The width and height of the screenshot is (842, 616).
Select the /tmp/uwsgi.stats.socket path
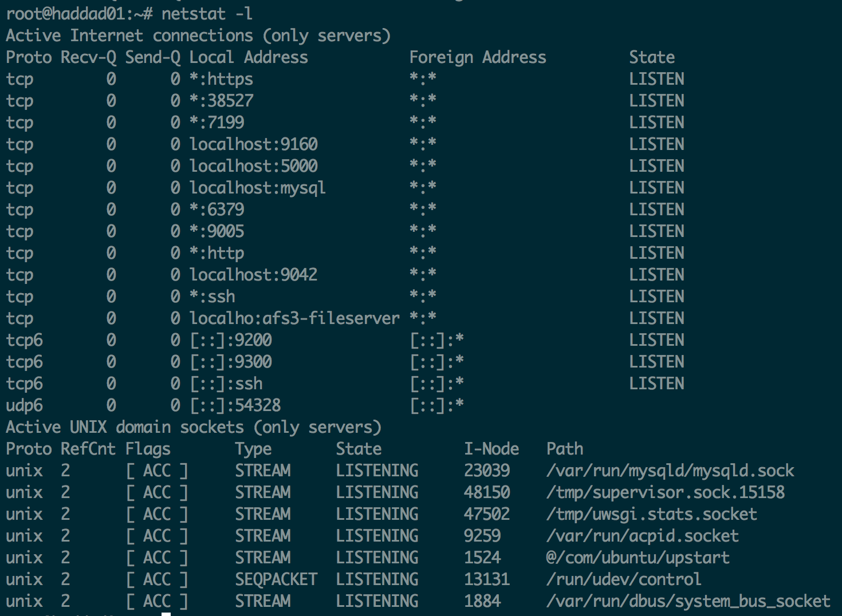(x=652, y=514)
